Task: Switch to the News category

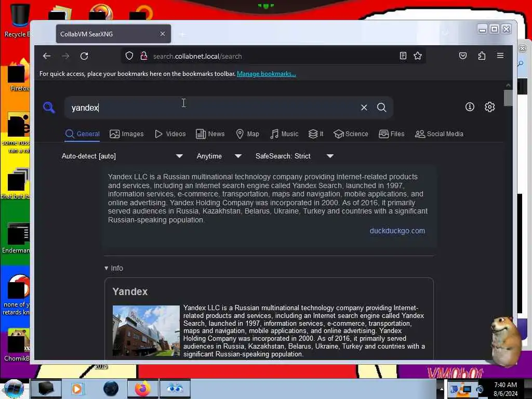Action: click(x=210, y=134)
